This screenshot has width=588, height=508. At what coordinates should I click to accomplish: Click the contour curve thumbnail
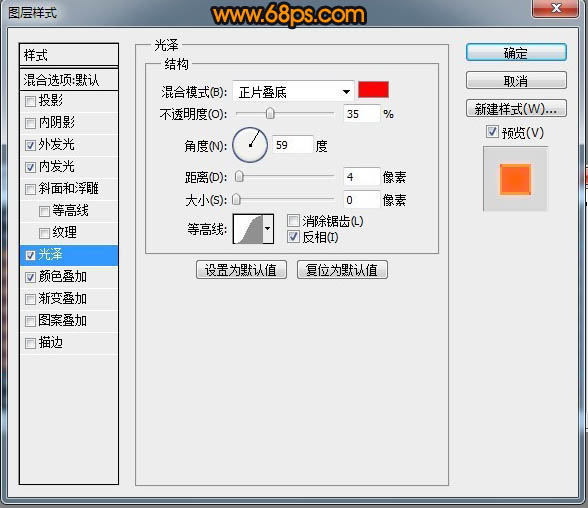point(248,229)
